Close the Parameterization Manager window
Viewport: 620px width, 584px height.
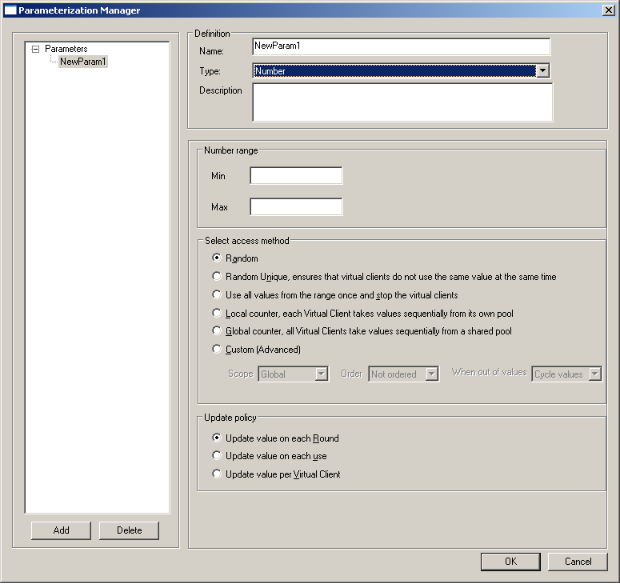point(608,10)
